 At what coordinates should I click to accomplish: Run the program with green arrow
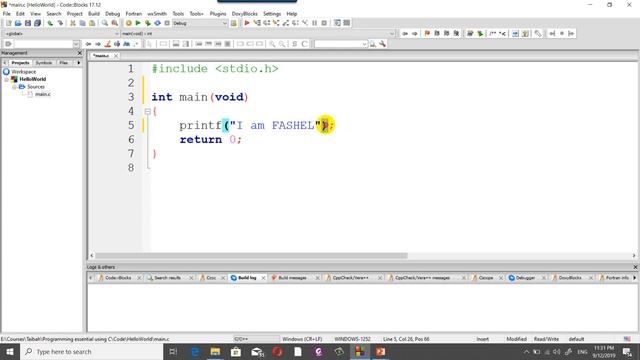tap(138, 23)
